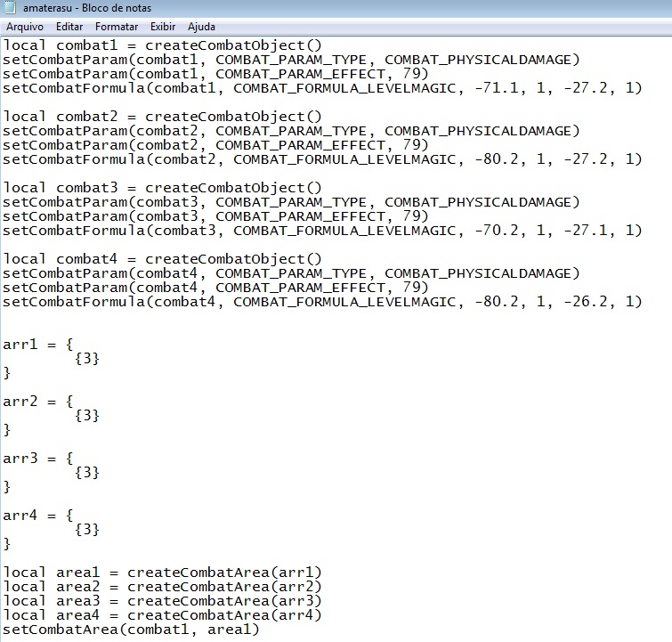Click the setCombatFormula combat4 line with -26.2

click(x=322, y=302)
